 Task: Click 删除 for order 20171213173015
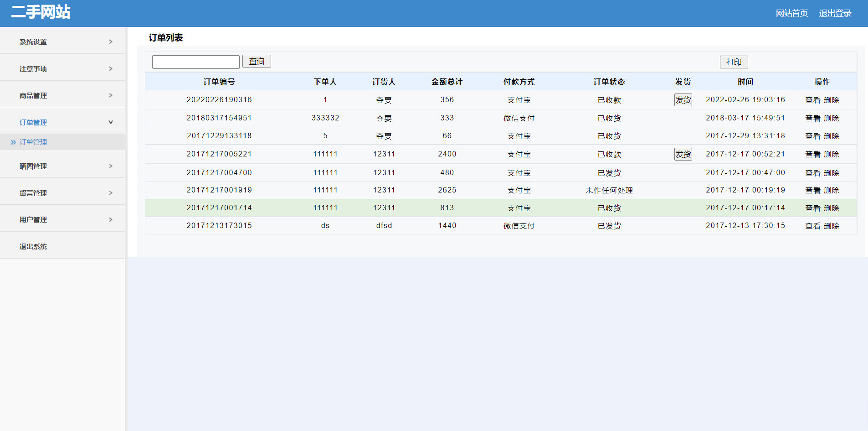click(x=832, y=226)
